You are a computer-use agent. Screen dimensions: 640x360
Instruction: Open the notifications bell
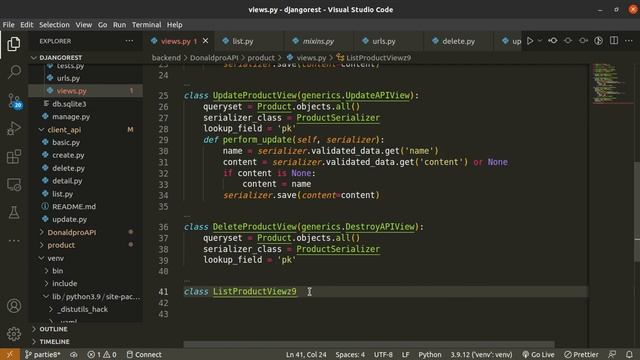point(629,354)
